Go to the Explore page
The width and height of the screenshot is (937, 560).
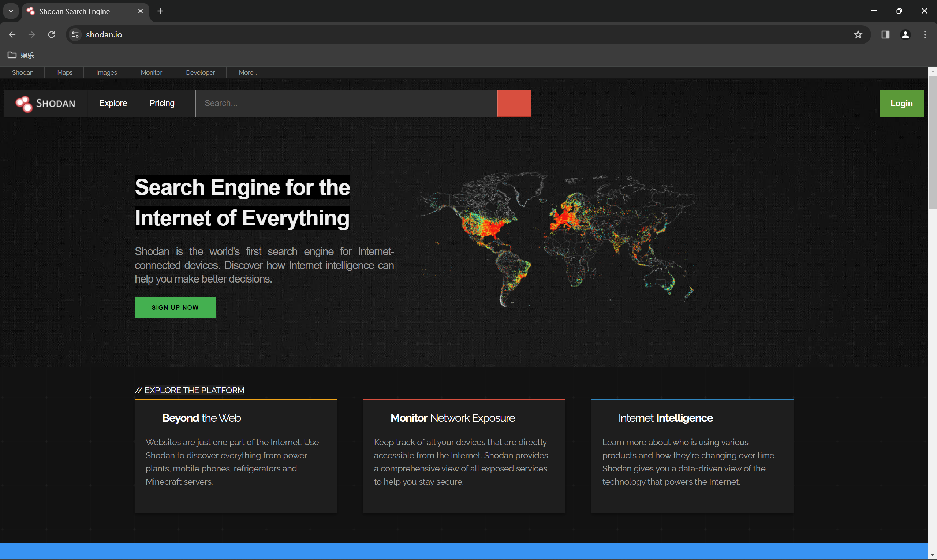[113, 103]
